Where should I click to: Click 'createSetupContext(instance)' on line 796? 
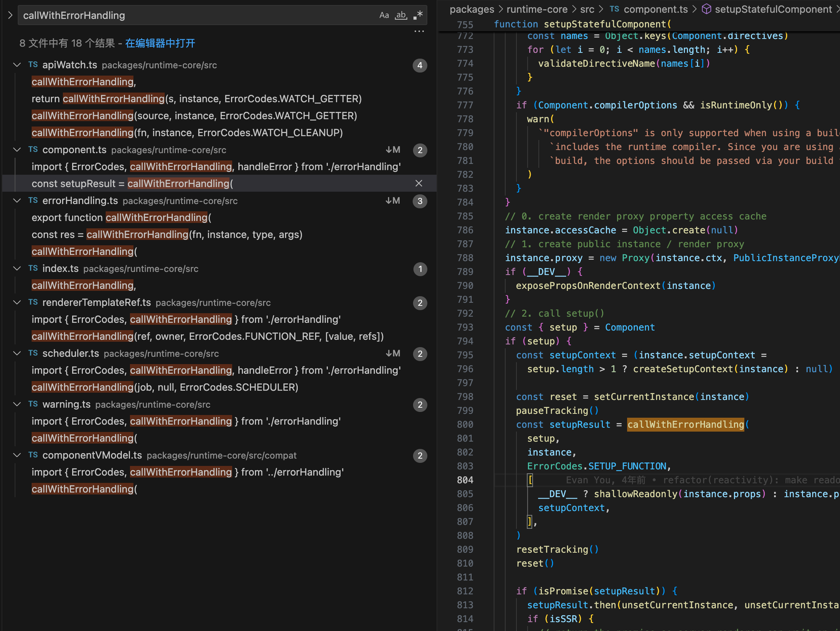[710, 369]
